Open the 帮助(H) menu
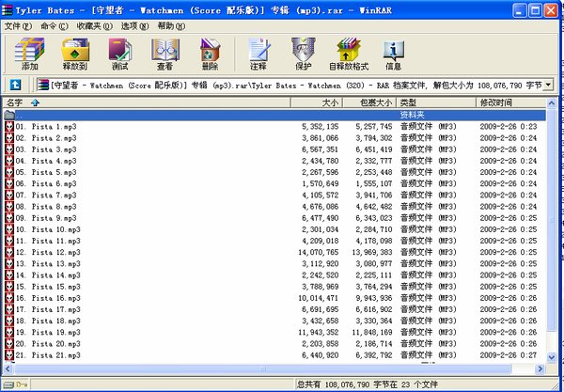Image resolution: width=564 pixels, height=392 pixels. [172, 26]
